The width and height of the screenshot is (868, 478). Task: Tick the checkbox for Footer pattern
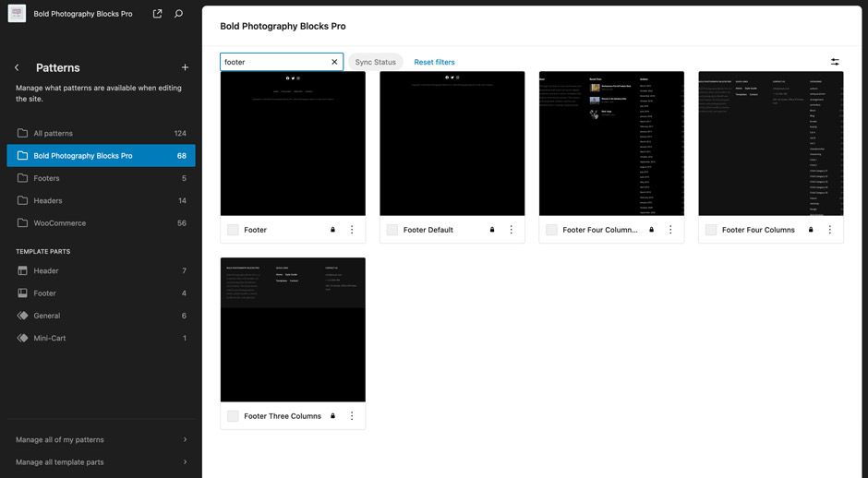click(x=233, y=230)
